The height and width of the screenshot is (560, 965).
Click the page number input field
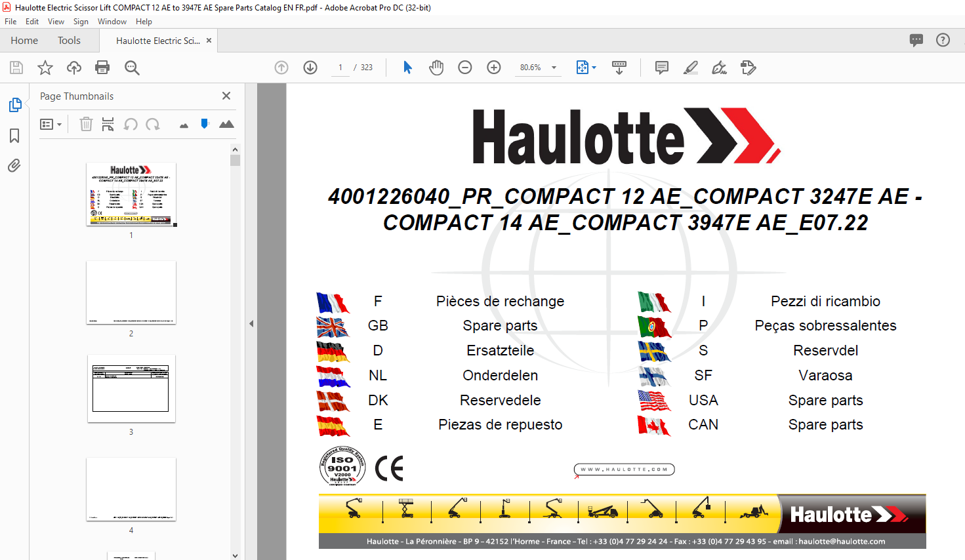pyautogui.click(x=340, y=68)
